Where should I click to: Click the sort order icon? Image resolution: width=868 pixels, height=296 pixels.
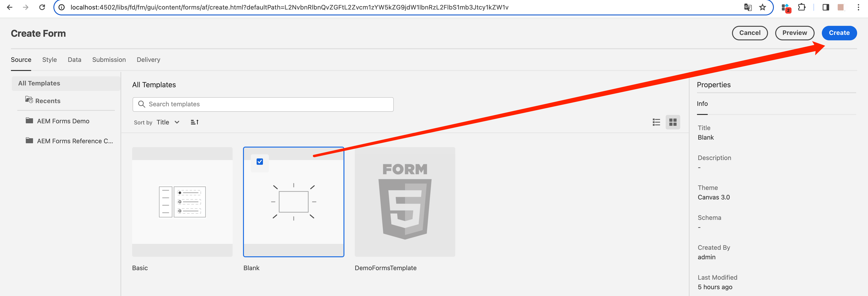tap(195, 122)
